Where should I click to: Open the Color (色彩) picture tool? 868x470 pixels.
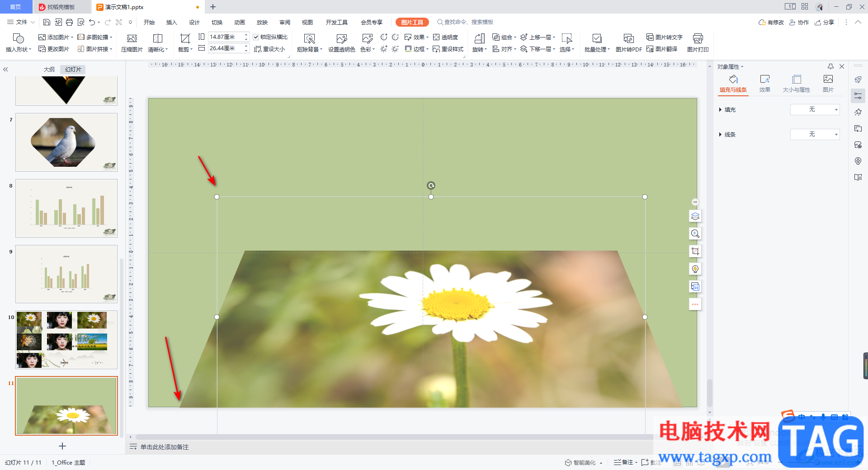367,38
